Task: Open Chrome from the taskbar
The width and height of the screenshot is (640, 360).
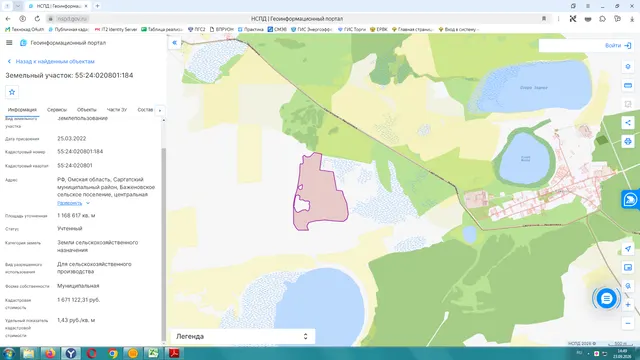Action: [113, 353]
